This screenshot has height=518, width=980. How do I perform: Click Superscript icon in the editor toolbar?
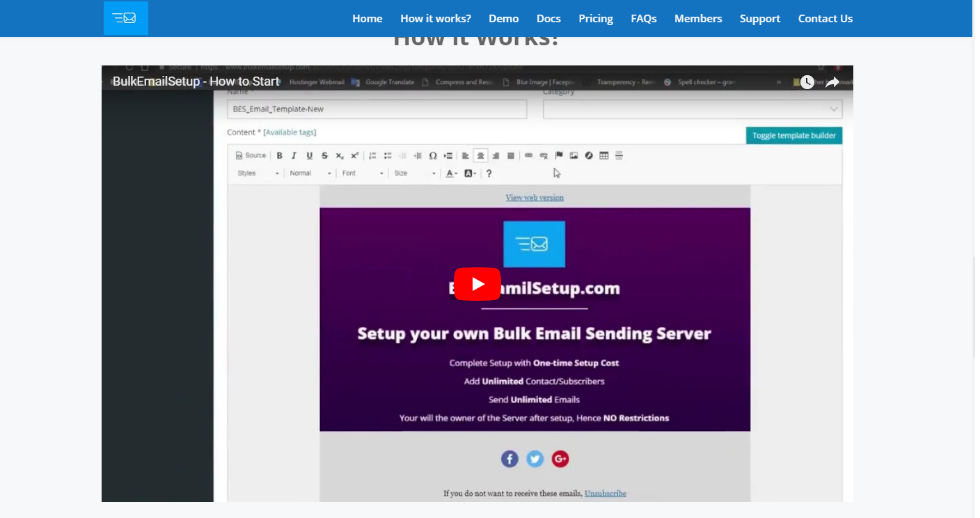[354, 156]
